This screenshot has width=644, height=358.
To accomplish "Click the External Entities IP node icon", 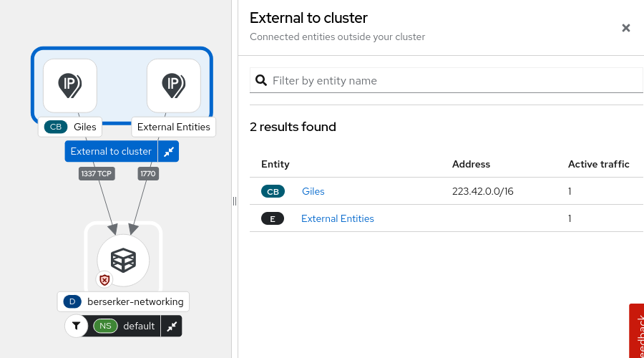I will click(x=173, y=85).
